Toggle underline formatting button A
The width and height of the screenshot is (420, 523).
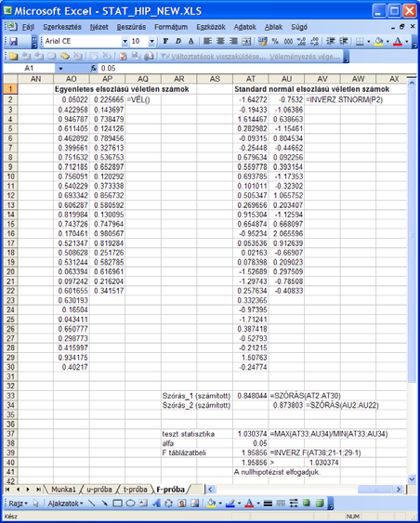pyautogui.click(x=190, y=42)
